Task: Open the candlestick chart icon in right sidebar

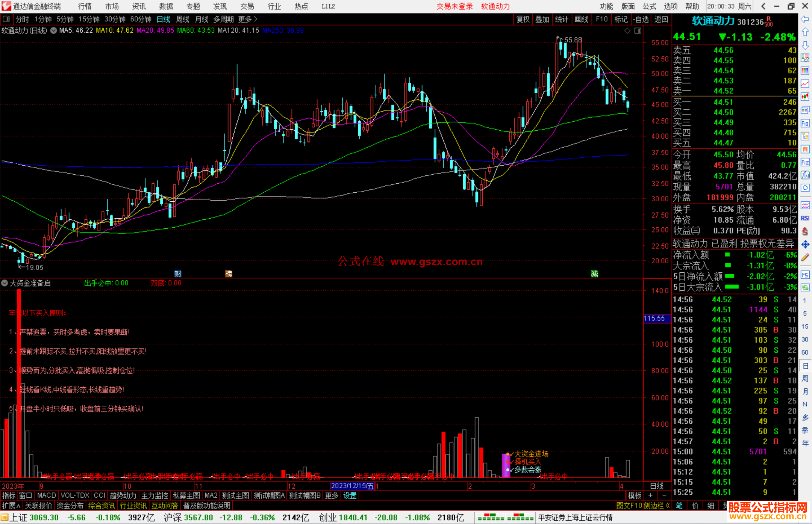Action: (805, 97)
